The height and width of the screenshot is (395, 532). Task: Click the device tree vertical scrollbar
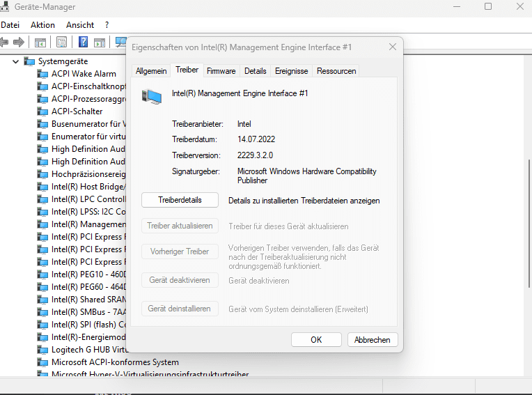tap(529, 224)
